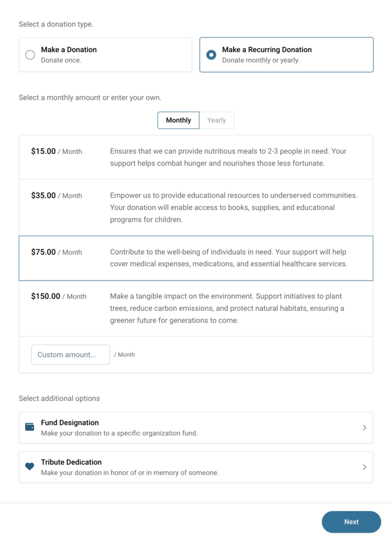Switch to the Yearly tab
The width and height of the screenshot is (392, 539).
tap(217, 120)
